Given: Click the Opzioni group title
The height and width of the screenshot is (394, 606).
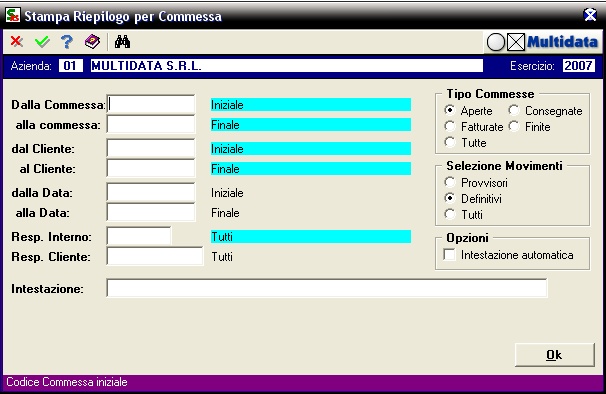Looking at the screenshot, I should pos(467,238).
